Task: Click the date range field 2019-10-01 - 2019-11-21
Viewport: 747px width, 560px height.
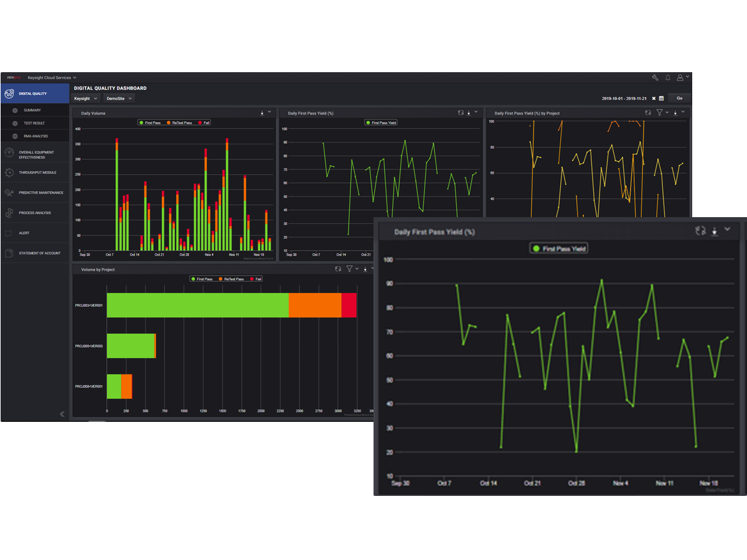Action: tap(625, 98)
